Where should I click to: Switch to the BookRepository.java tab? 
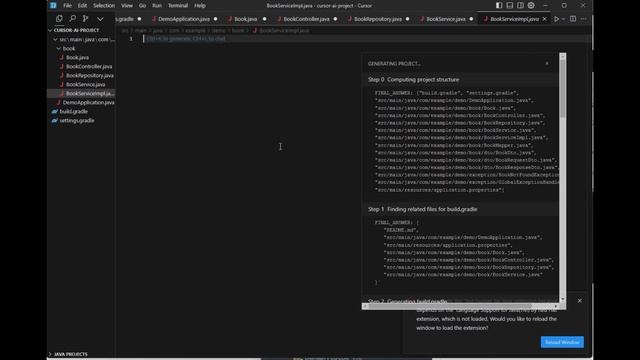378,19
